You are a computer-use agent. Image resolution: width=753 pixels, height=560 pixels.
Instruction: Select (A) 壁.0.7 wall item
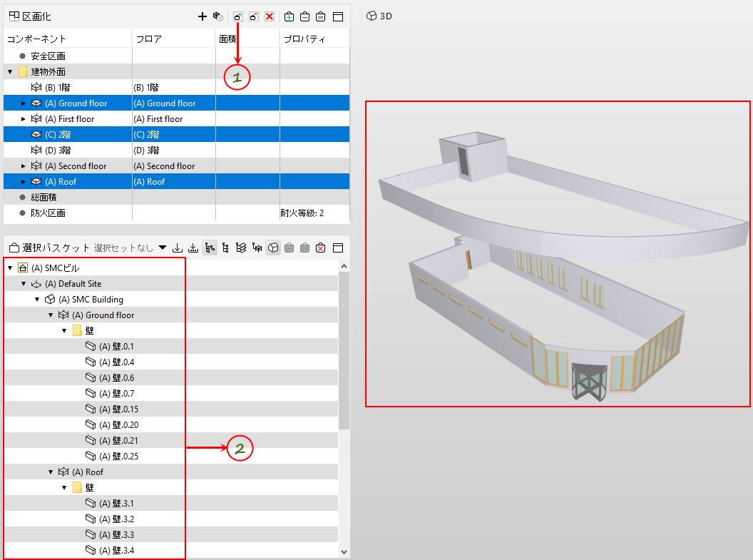pyautogui.click(x=116, y=394)
